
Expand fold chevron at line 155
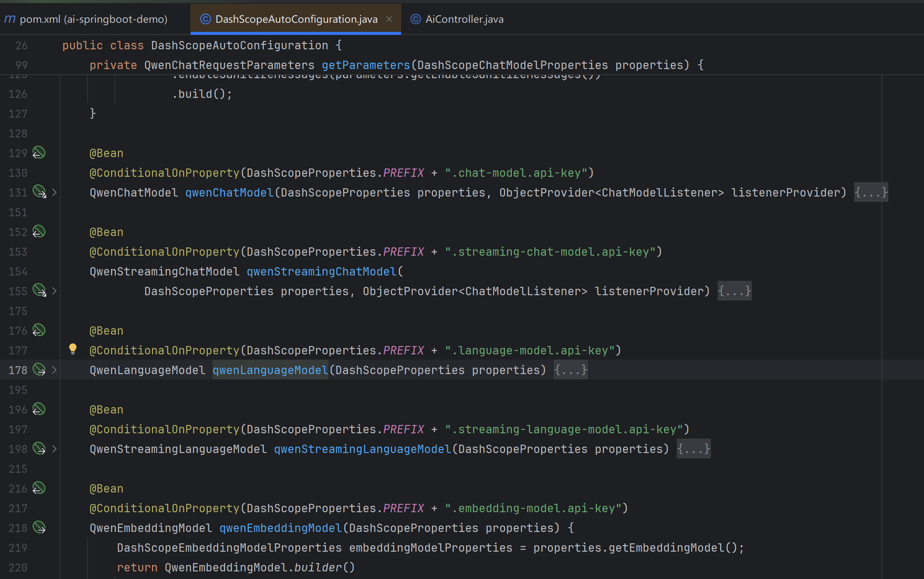click(54, 291)
